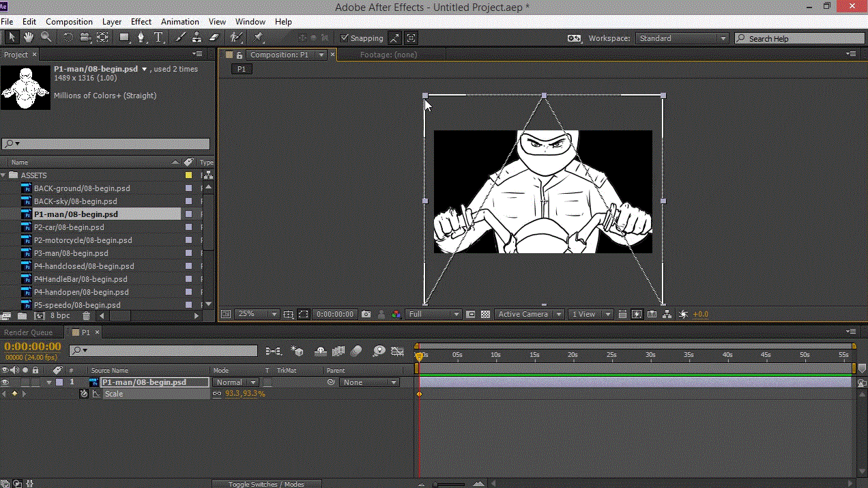Click the current time 0:00:00:00 in viewer
Image resolution: width=868 pixels, height=488 pixels.
click(334, 314)
